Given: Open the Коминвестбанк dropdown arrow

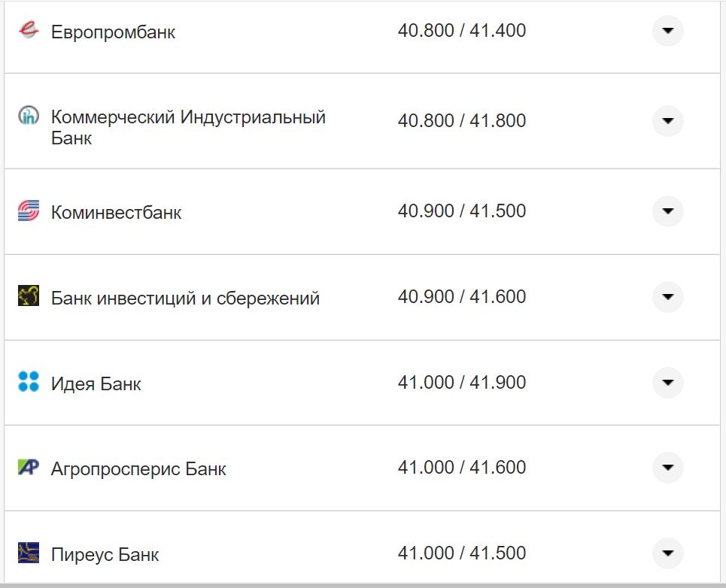Looking at the screenshot, I should point(667,211).
